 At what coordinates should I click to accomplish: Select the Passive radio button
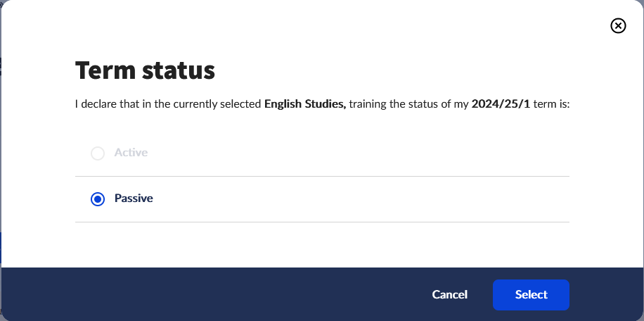pyautogui.click(x=98, y=199)
